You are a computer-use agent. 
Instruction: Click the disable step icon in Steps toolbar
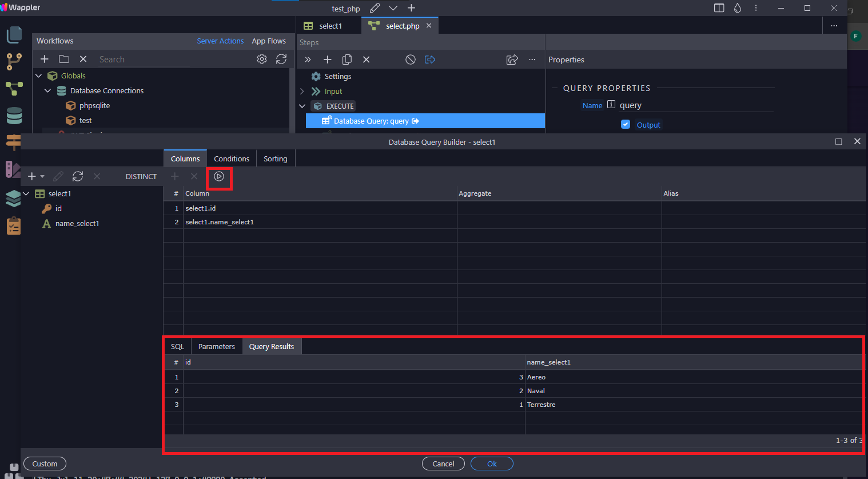[x=411, y=60]
